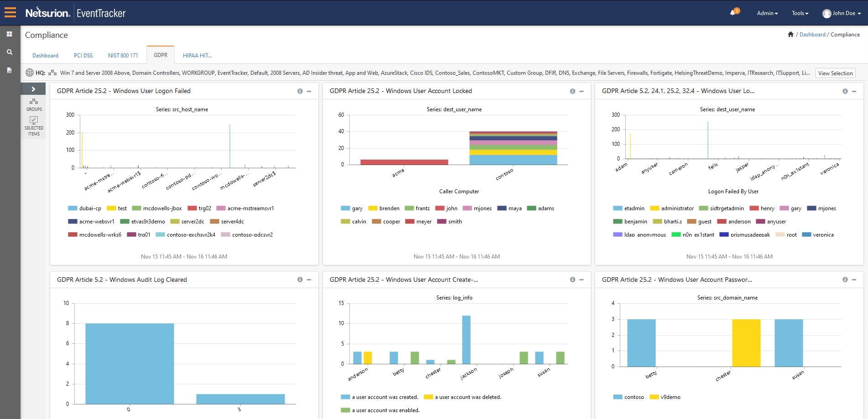Open the Groups side panel icon

[x=34, y=104]
